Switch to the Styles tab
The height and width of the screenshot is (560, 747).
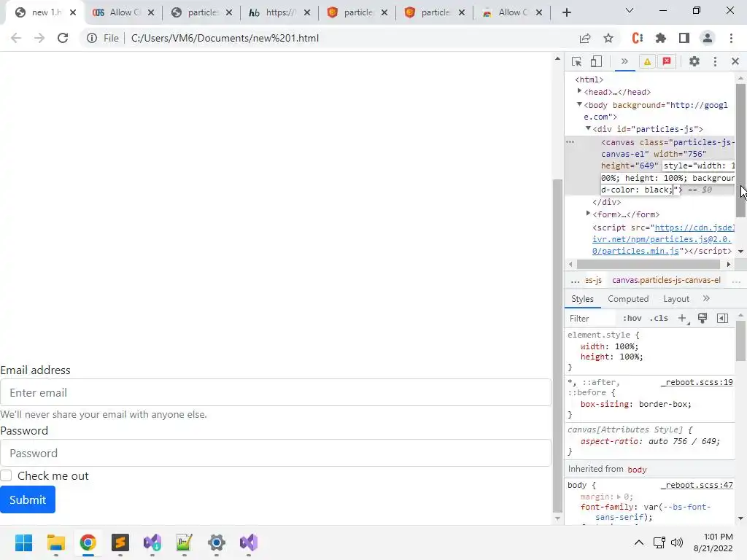click(x=582, y=298)
